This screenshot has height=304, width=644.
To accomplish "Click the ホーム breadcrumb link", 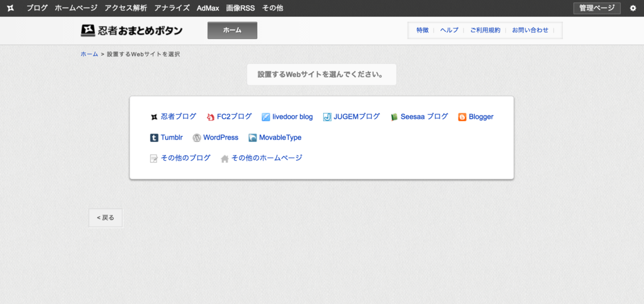I will click(89, 54).
